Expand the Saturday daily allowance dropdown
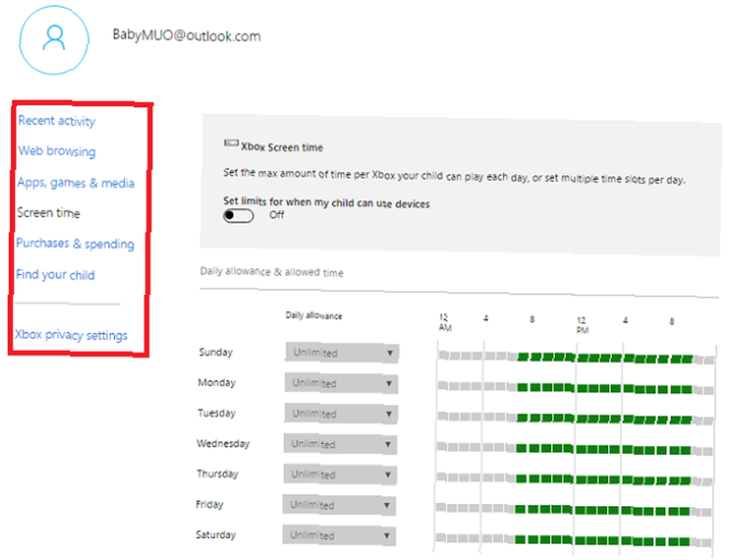The height and width of the screenshot is (560, 730). (x=339, y=535)
